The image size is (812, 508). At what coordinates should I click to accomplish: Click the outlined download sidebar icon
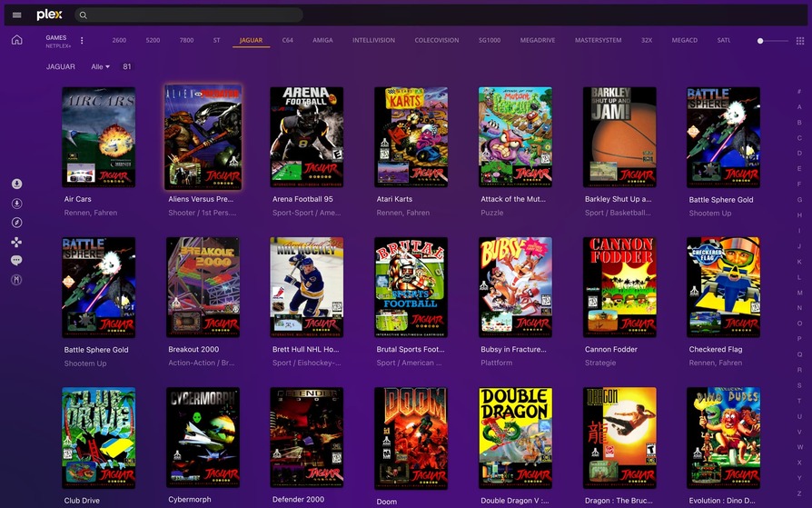16,204
